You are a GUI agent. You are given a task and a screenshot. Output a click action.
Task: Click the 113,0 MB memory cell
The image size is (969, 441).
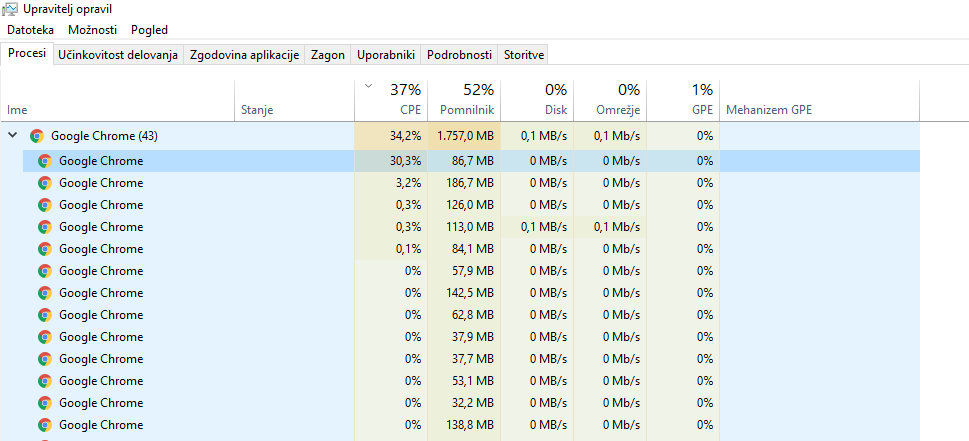(464, 227)
